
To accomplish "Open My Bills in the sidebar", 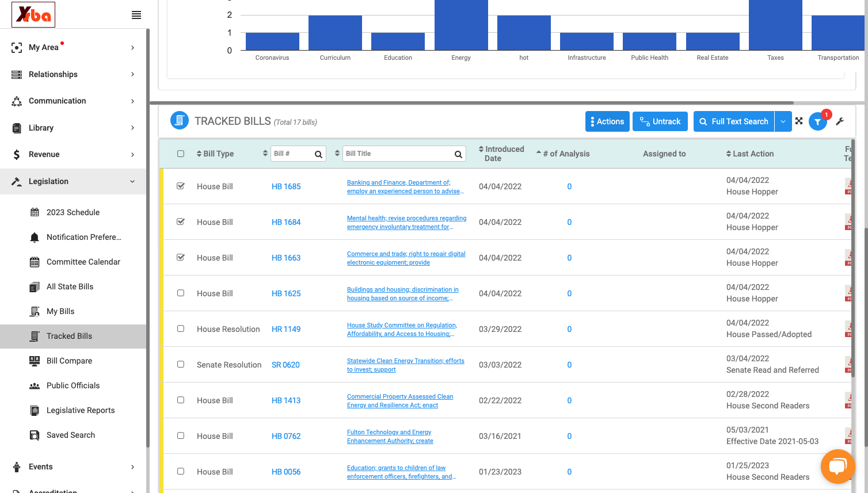I will pyautogui.click(x=60, y=311).
